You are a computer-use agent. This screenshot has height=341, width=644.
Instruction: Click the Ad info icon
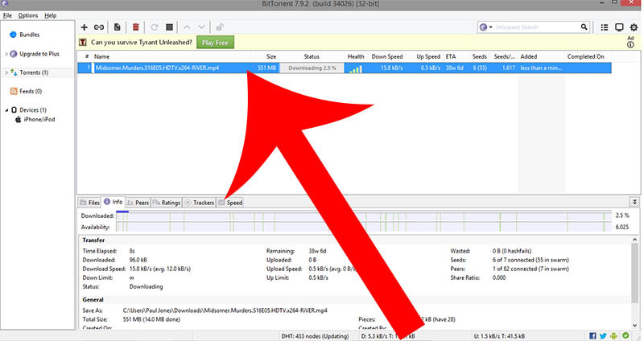[630, 45]
